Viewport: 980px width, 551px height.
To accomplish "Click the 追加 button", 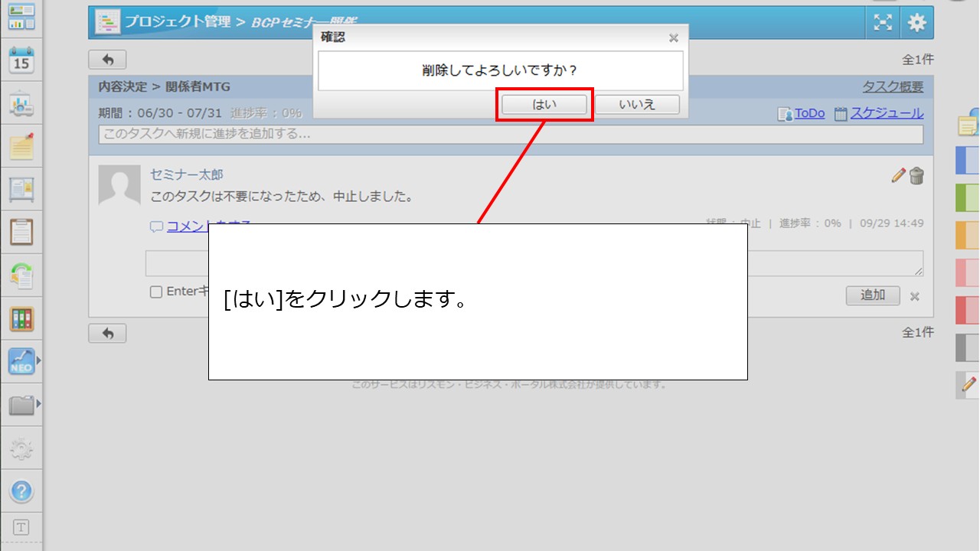I will tap(873, 295).
